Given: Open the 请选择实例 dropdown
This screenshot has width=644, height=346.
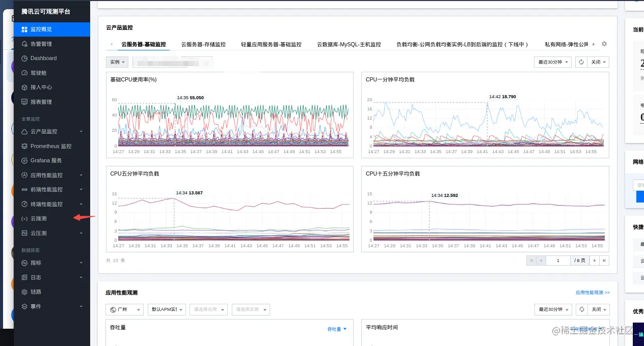Looking at the screenshot, I should click(x=251, y=309).
